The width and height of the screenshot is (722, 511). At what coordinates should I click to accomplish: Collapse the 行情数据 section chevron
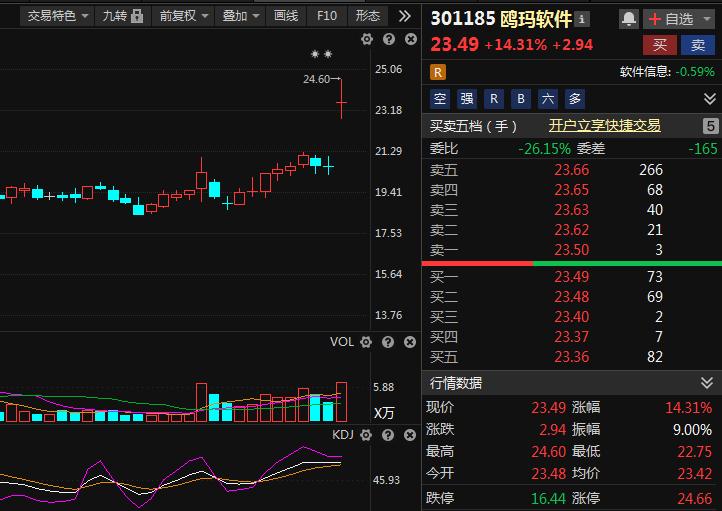point(707,383)
